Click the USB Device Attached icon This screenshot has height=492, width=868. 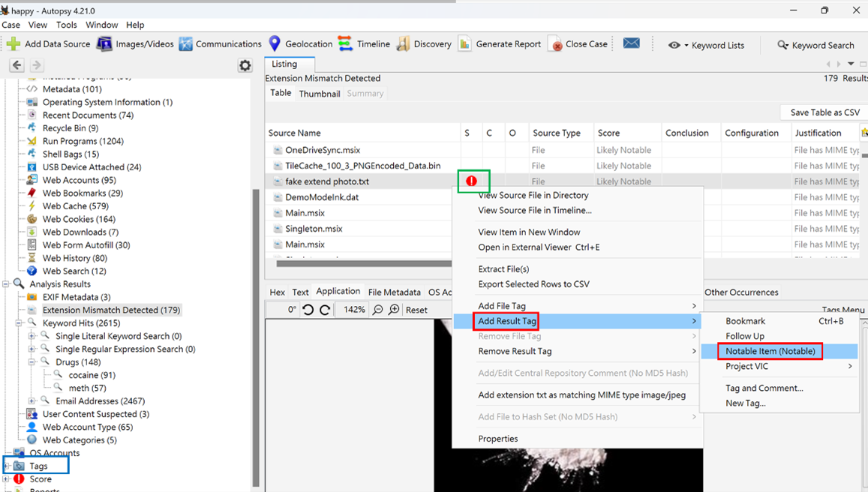point(32,166)
